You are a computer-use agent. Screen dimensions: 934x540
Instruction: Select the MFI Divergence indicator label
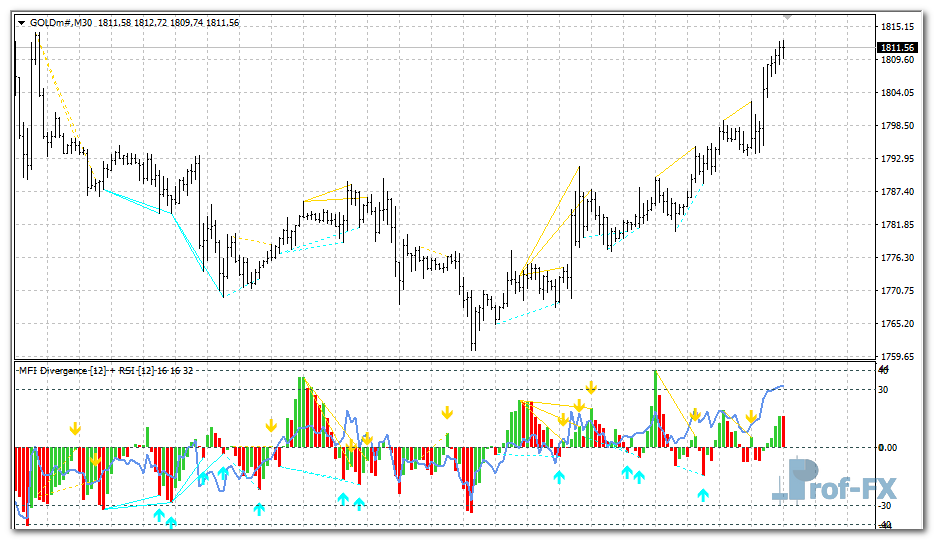(64, 370)
